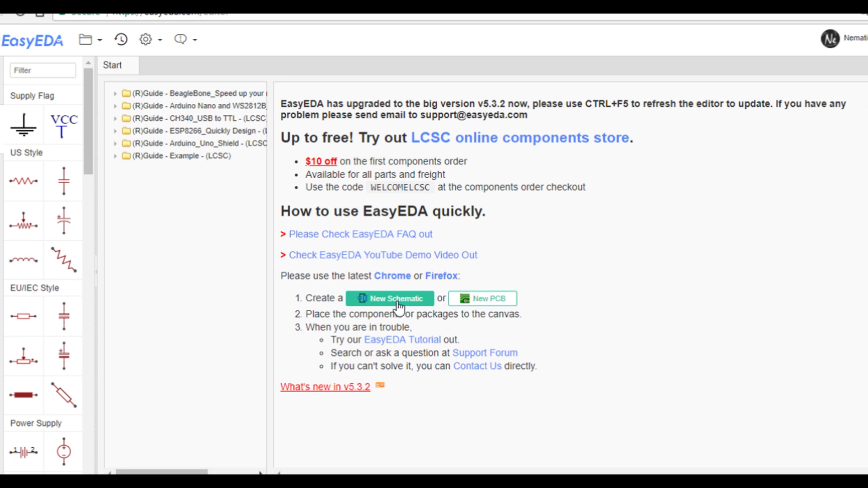Click the Firefox link
Viewport: 868px width, 488px height.
coord(441,276)
